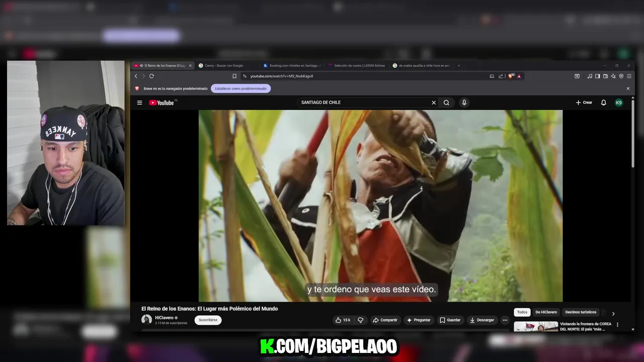Click the Preguntar button
Viewport: 644px width, 362px height.
point(419,320)
